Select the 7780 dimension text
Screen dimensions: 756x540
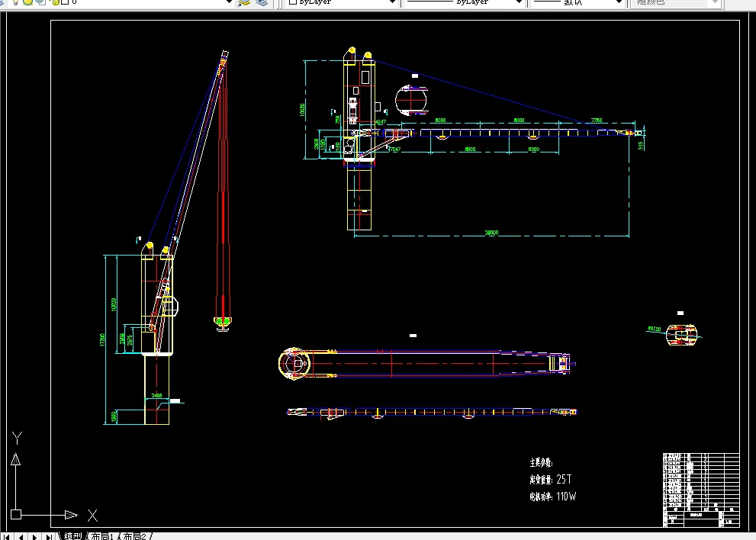[597, 120]
